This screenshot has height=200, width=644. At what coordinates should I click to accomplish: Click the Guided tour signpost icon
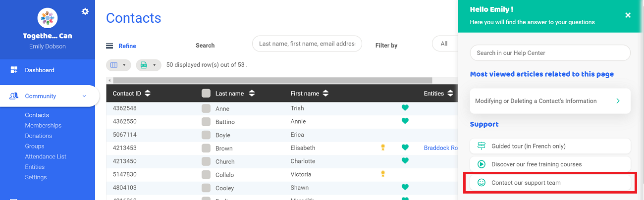pos(482,146)
